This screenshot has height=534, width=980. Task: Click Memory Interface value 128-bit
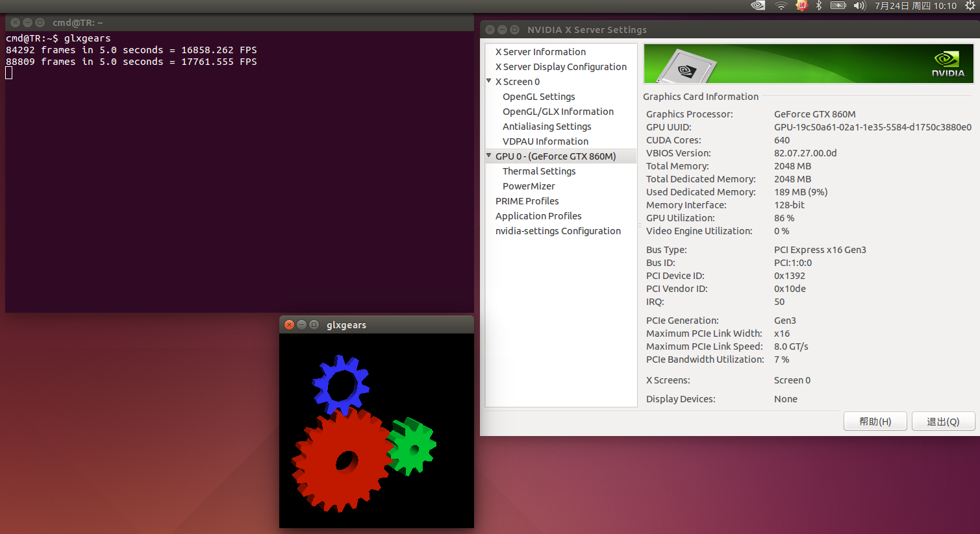(788, 205)
